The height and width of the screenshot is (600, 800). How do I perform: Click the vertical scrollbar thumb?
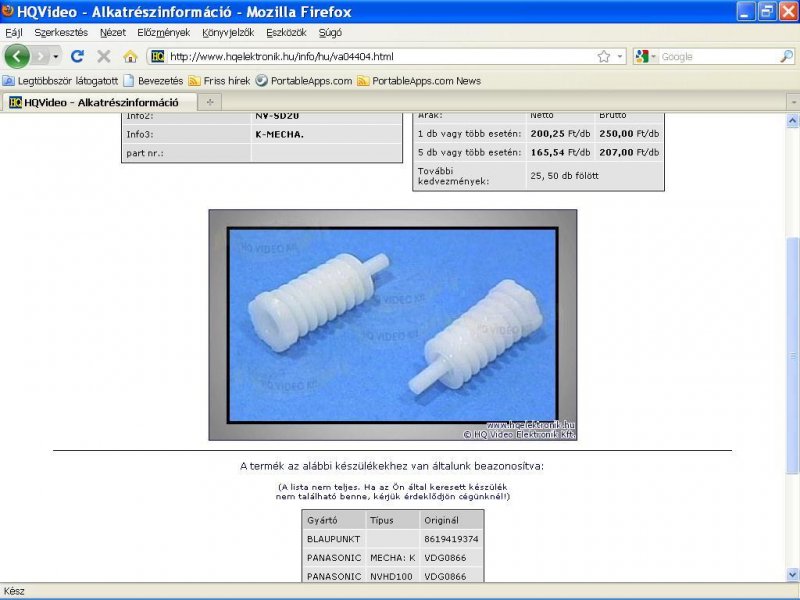[x=792, y=356]
